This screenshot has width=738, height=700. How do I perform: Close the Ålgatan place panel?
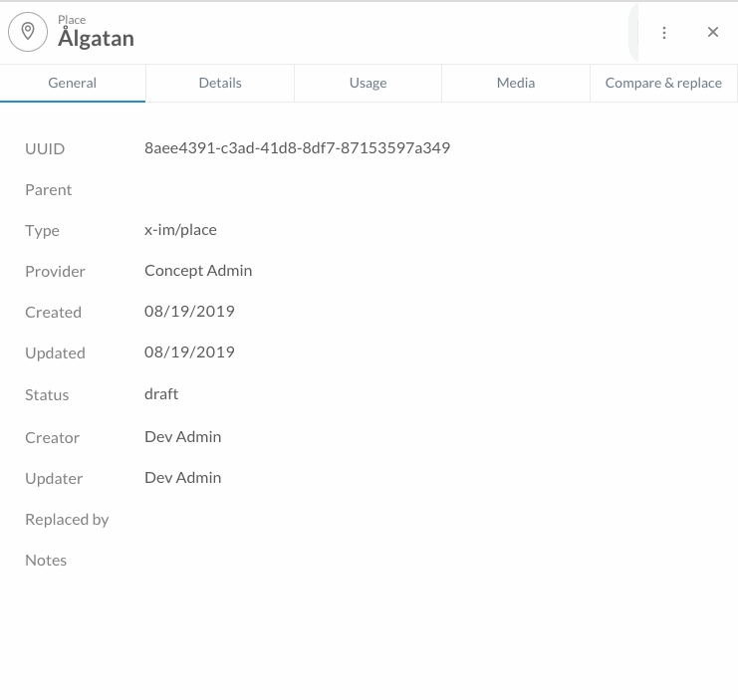pyautogui.click(x=713, y=33)
